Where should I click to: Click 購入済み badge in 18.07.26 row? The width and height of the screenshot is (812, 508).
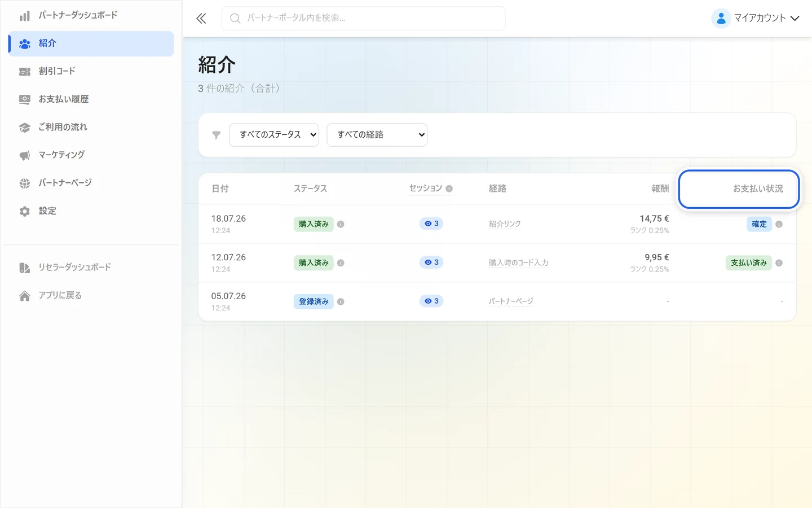tap(314, 224)
